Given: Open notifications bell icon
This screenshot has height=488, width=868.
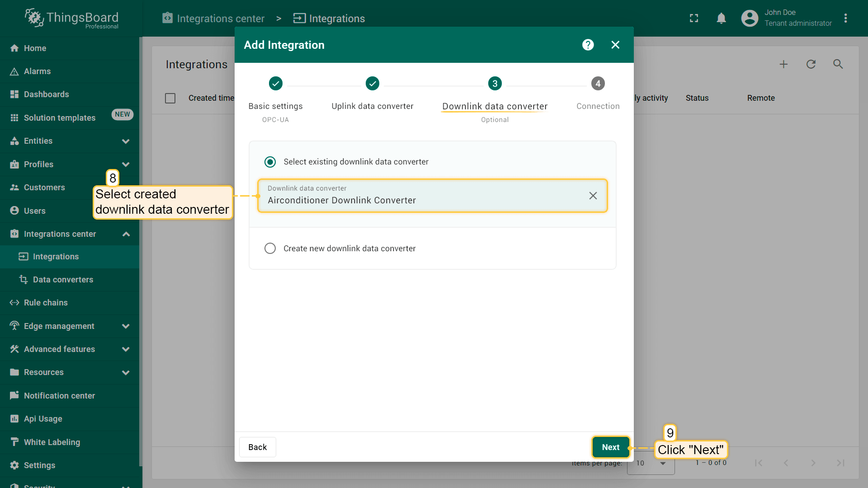Looking at the screenshot, I should (x=721, y=18).
